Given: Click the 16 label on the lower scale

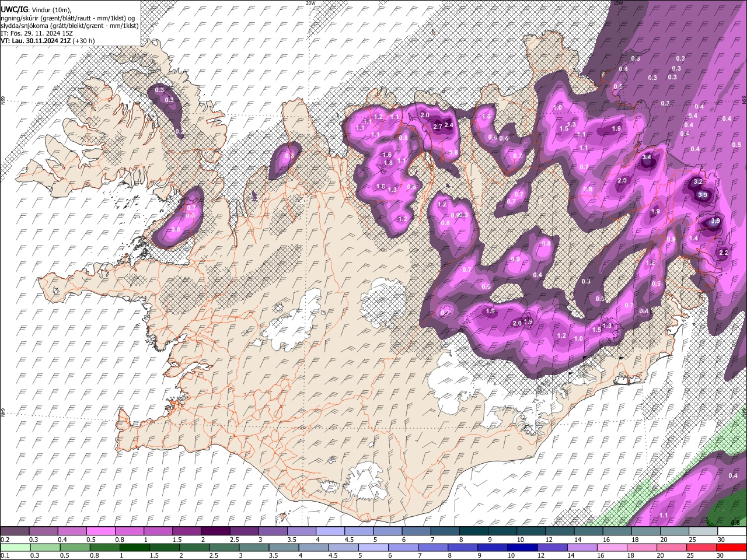Looking at the screenshot, I should tap(600, 555).
